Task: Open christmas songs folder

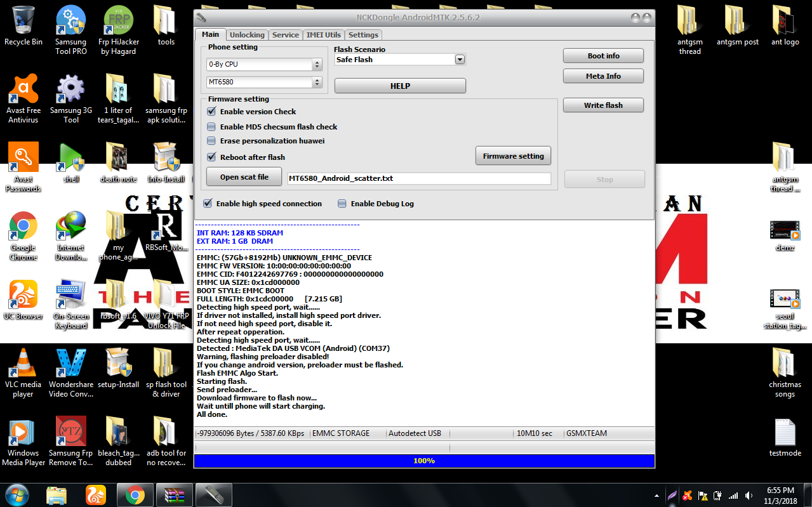Action: click(785, 373)
